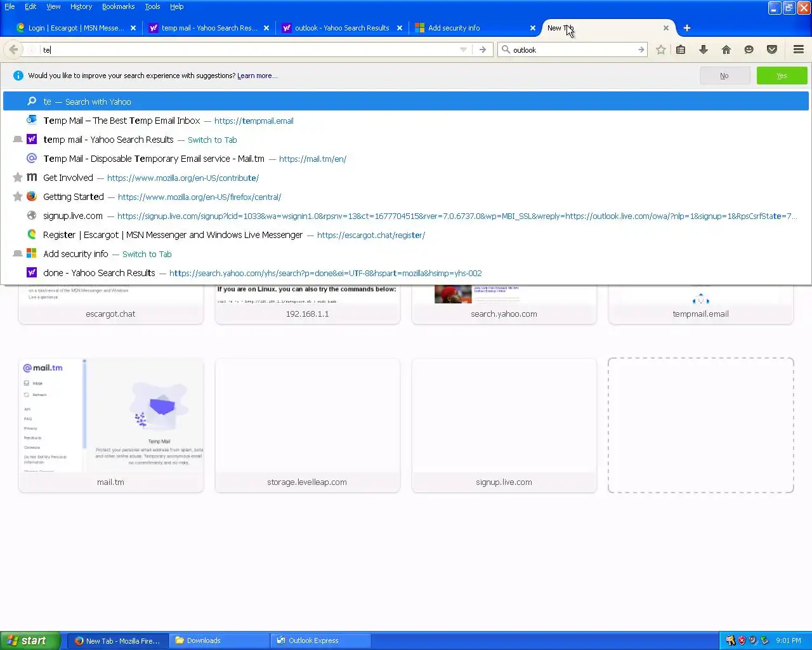Close the outlook Yahoo Search tab
812x650 pixels.
coord(400,28)
